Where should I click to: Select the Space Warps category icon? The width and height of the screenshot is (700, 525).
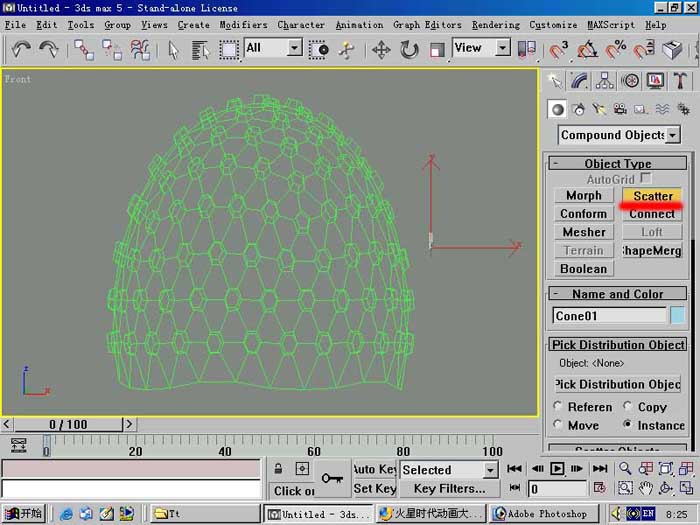point(662,109)
